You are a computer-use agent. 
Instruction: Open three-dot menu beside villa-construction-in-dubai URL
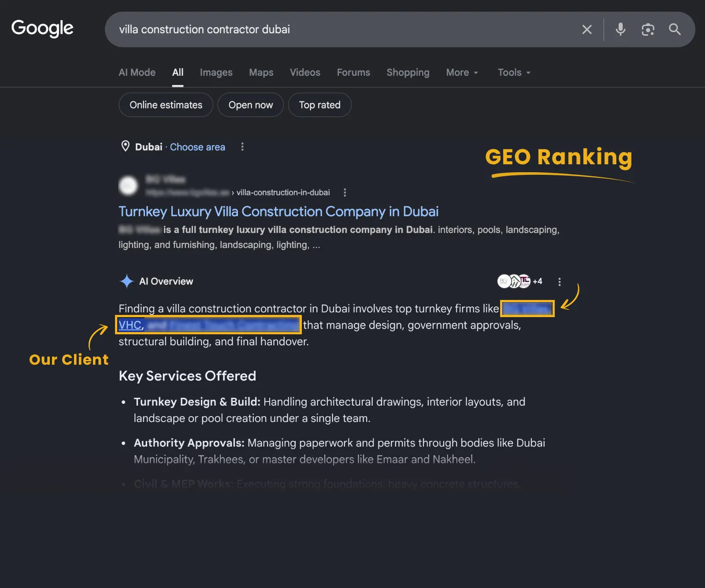tap(345, 192)
